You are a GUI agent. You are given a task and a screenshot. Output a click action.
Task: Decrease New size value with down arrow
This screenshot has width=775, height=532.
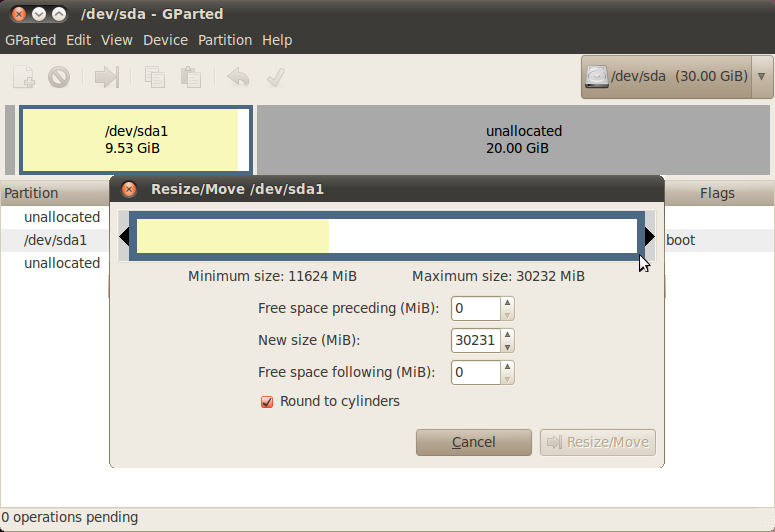point(507,347)
